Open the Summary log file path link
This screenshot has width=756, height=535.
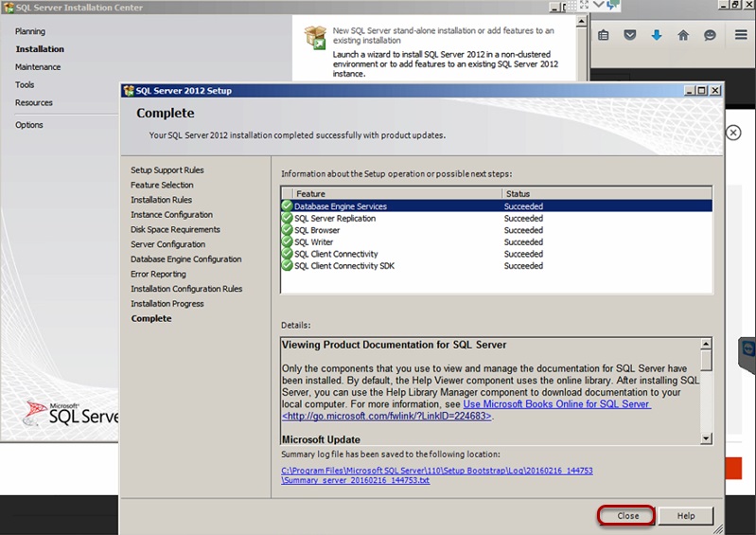tap(437, 475)
